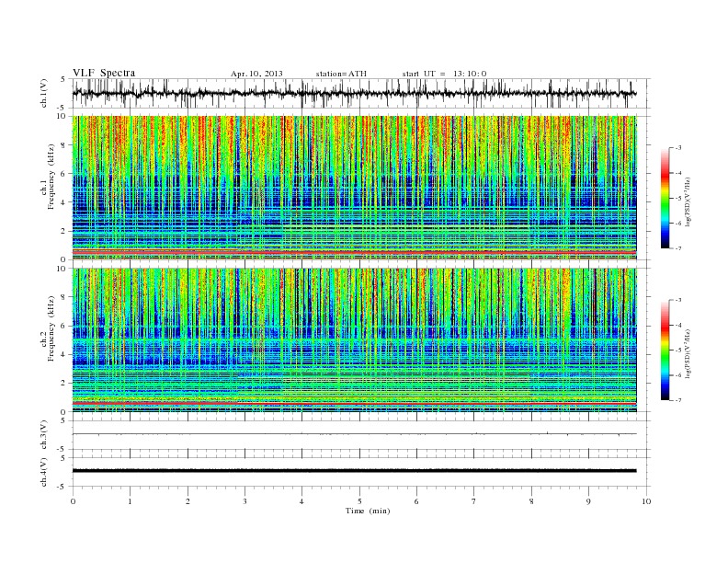Click the flat ch.3 voltage trace
Screen dimensions: 728x563
(354, 434)
